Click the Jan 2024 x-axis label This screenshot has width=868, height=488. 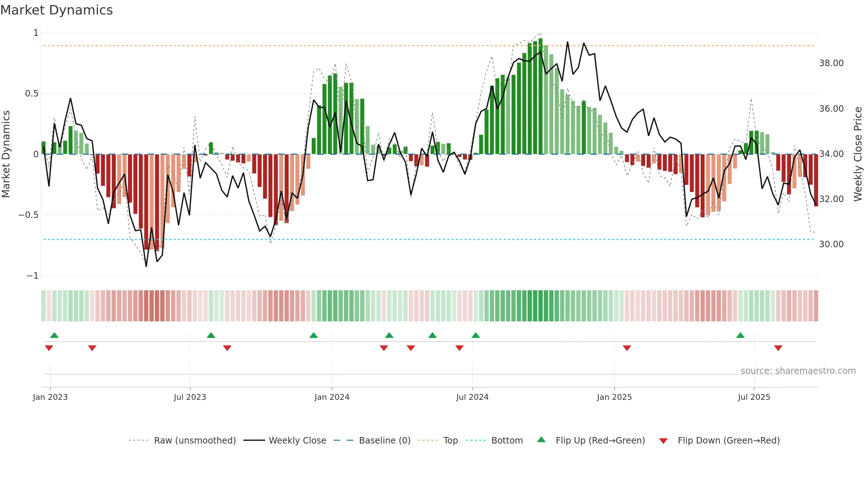(332, 397)
